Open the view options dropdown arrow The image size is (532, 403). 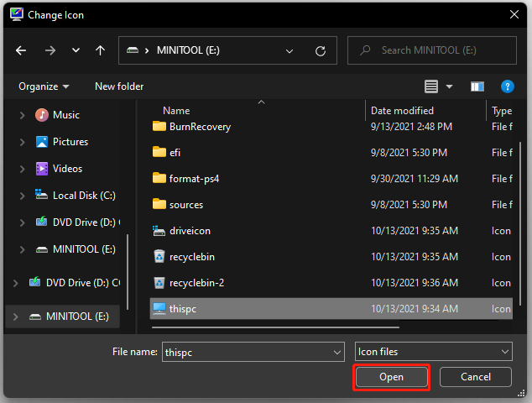449,86
